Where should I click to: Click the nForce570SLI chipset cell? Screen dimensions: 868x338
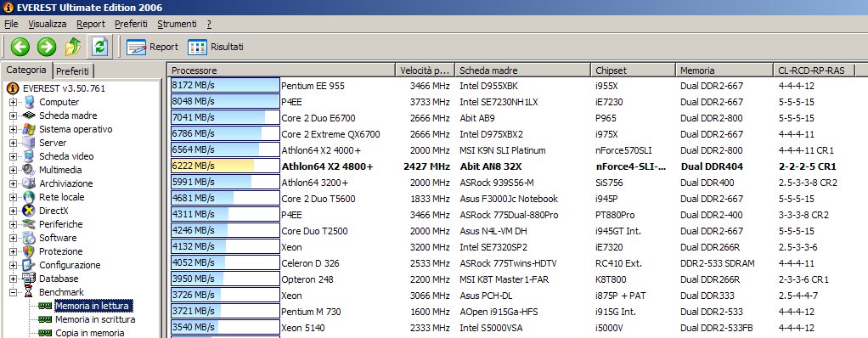624,150
